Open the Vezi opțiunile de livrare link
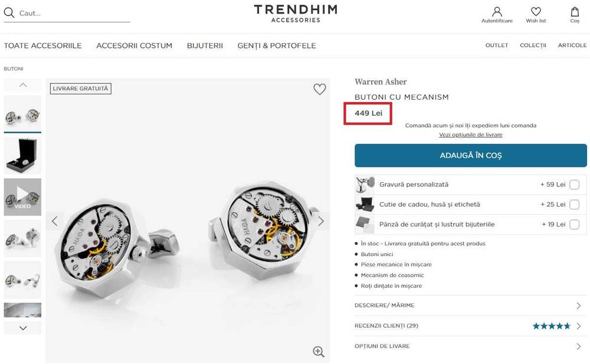The height and width of the screenshot is (364, 590). [x=470, y=135]
